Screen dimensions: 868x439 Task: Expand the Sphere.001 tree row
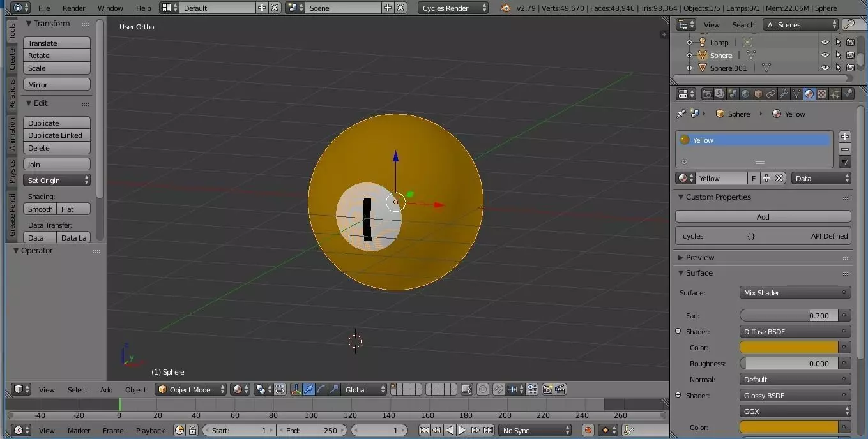tap(689, 68)
